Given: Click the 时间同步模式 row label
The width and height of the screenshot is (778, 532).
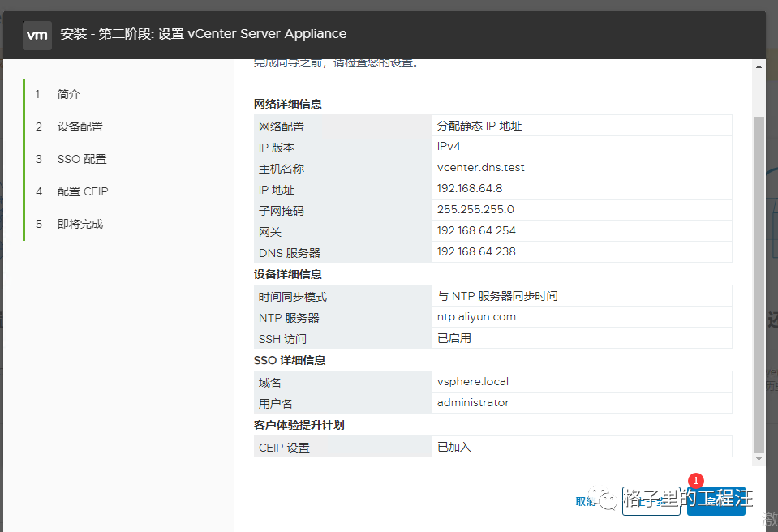Looking at the screenshot, I should pyautogui.click(x=293, y=297).
